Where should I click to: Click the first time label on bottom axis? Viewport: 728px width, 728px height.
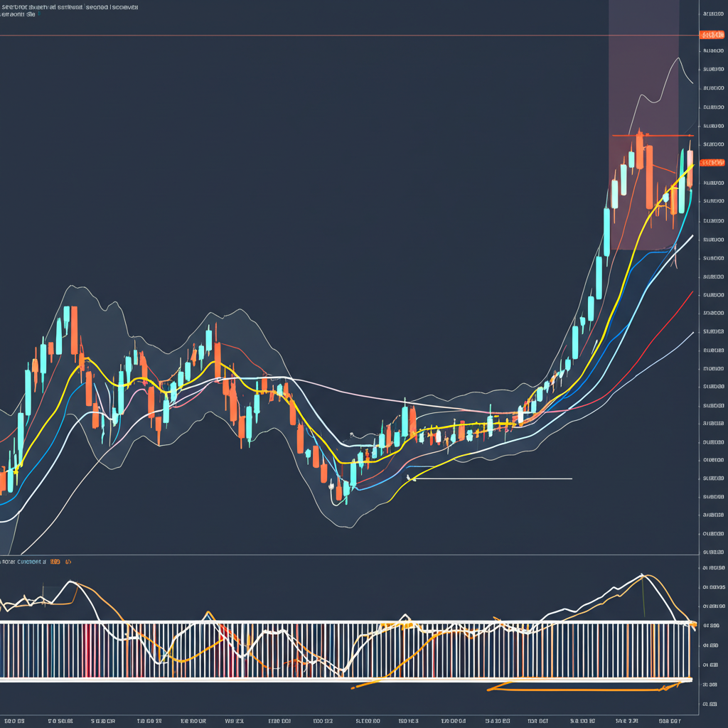(x=15, y=720)
